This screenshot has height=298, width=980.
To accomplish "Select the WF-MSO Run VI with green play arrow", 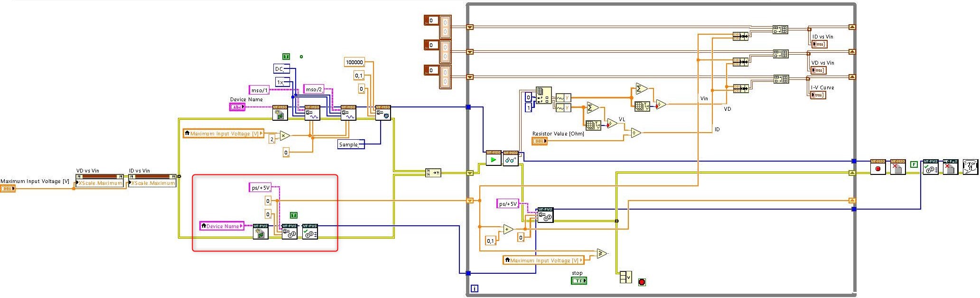I will pyautogui.click(x=494, y=158).
